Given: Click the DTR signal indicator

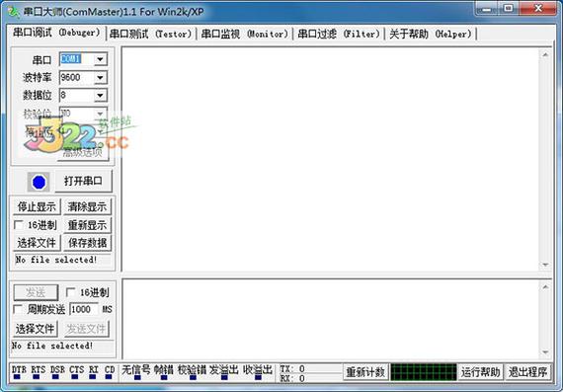Looking at the screenshot, I should tap(17, 377).
